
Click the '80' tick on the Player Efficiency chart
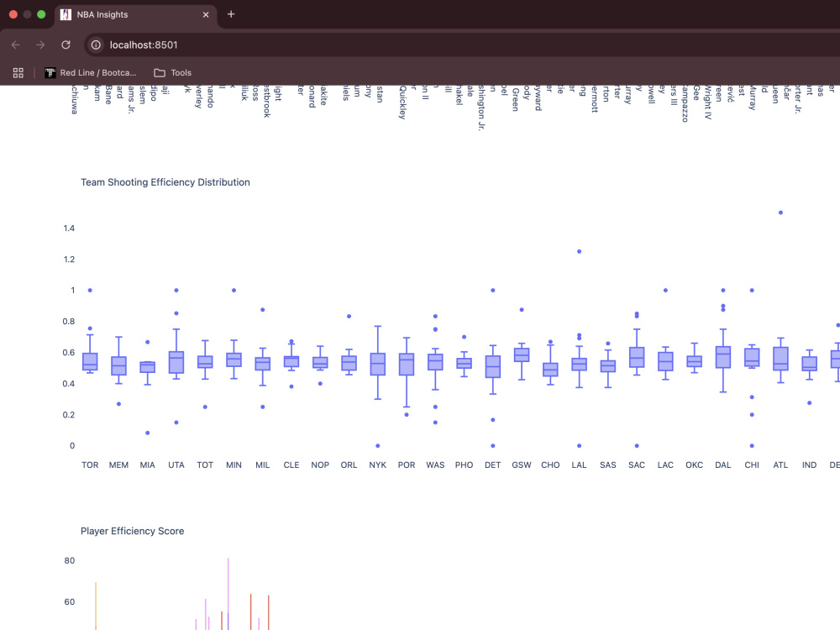coord(70,560)
